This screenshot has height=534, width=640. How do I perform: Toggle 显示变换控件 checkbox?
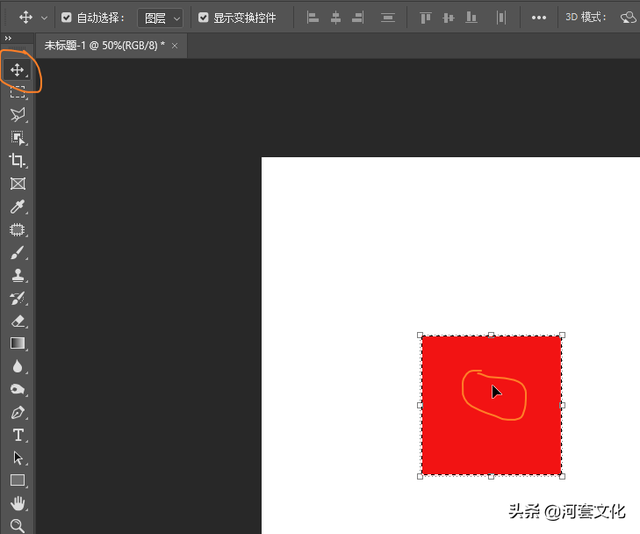[203, 18]
